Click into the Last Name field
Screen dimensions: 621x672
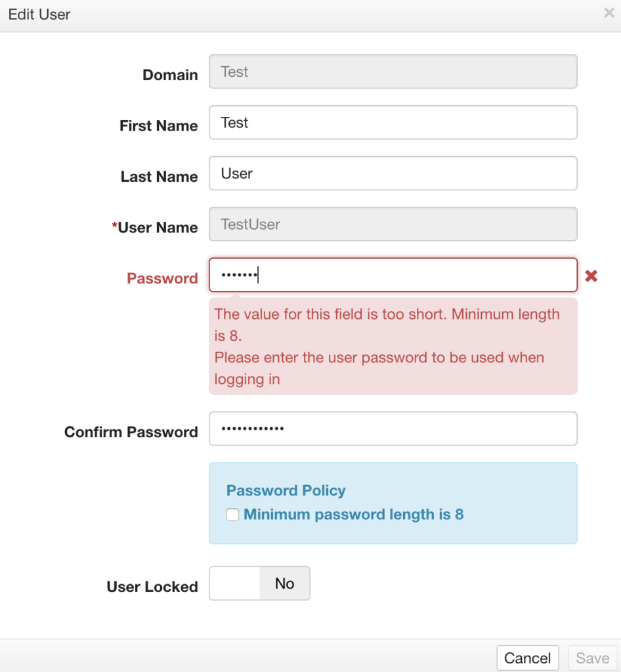tap(393, 173)
